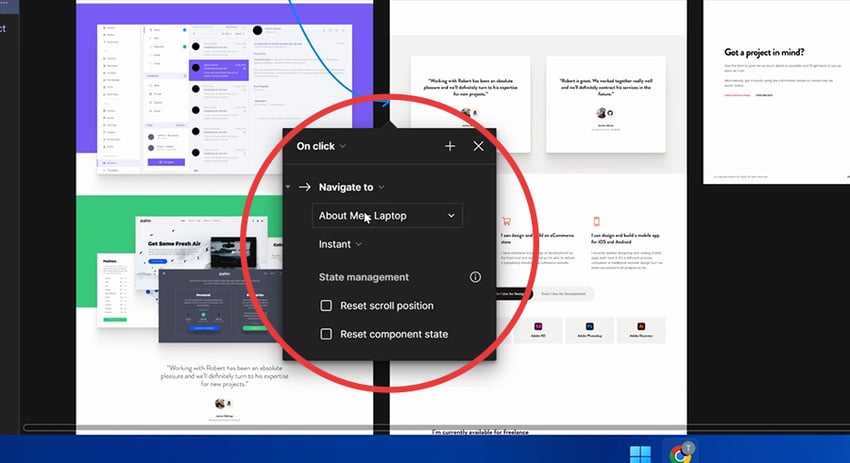Click the State management label
This screenshot has width=850, height=463.
[364, 277]
